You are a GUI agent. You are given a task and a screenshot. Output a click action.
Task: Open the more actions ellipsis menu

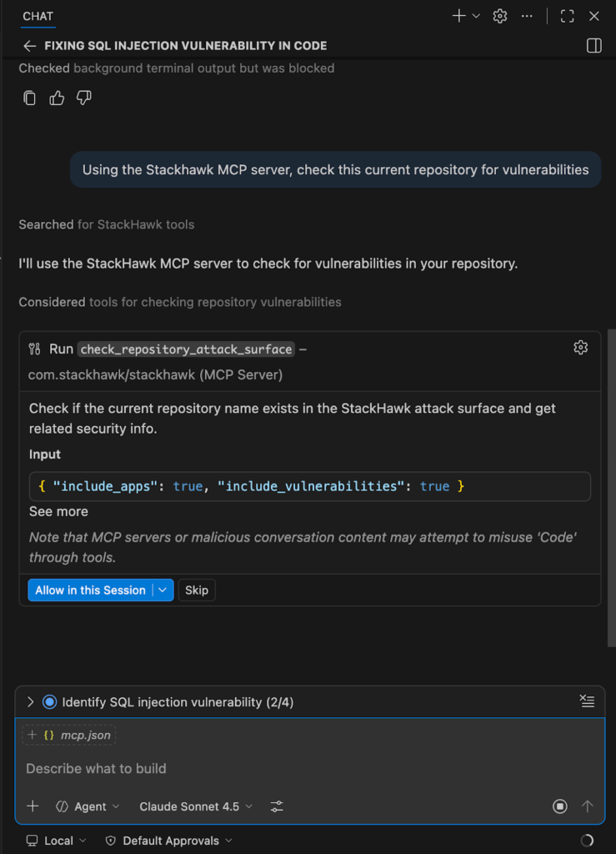coord(526,15)
